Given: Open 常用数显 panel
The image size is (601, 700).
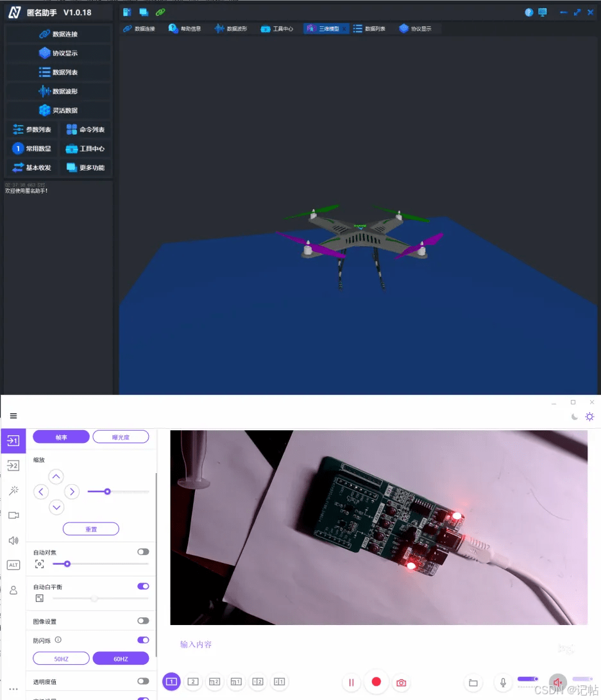Looking at the screenshot, I should (31, 149).
